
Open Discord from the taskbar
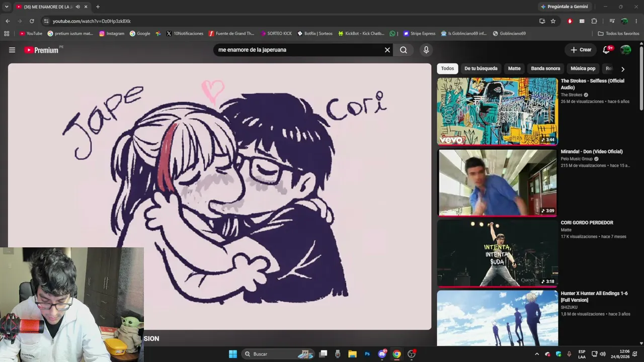[x=382, y=354]
